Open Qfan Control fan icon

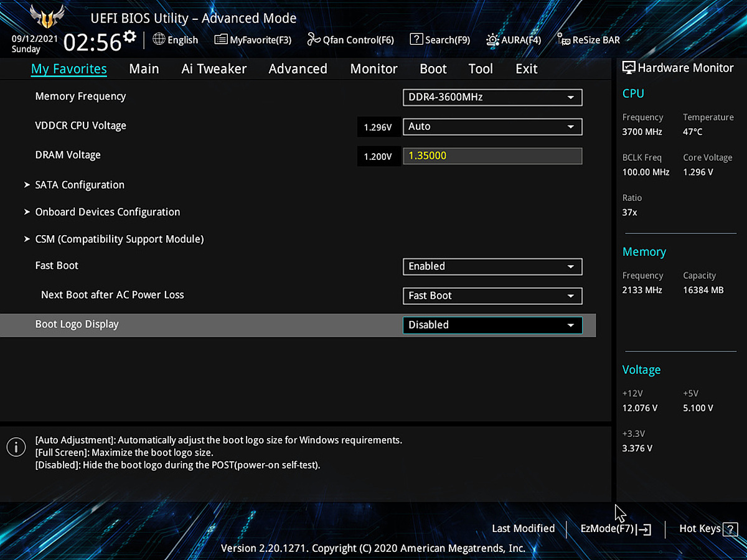(x=314, y=40)
